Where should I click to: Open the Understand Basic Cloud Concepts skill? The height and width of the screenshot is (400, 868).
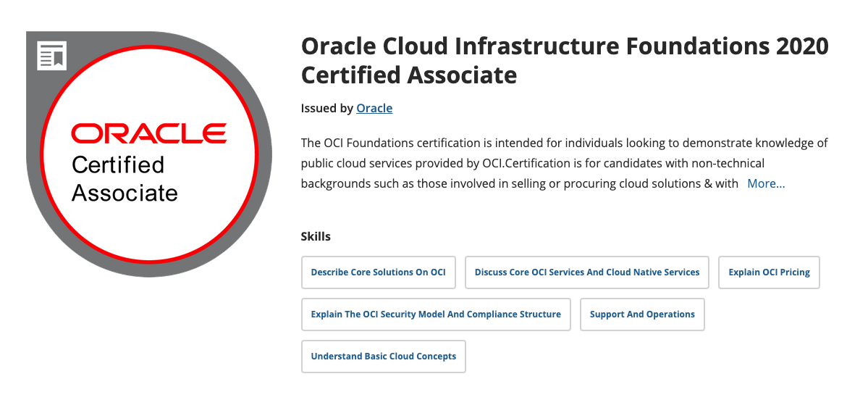click(383, 357)
